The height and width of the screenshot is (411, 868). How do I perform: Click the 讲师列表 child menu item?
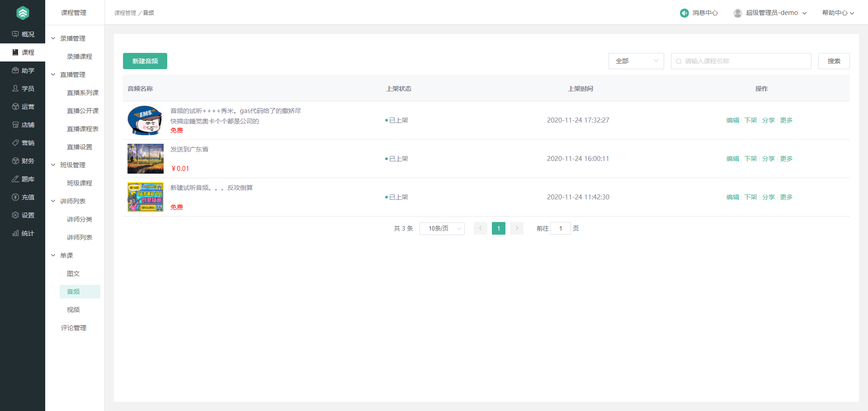[x=80, y=237]
